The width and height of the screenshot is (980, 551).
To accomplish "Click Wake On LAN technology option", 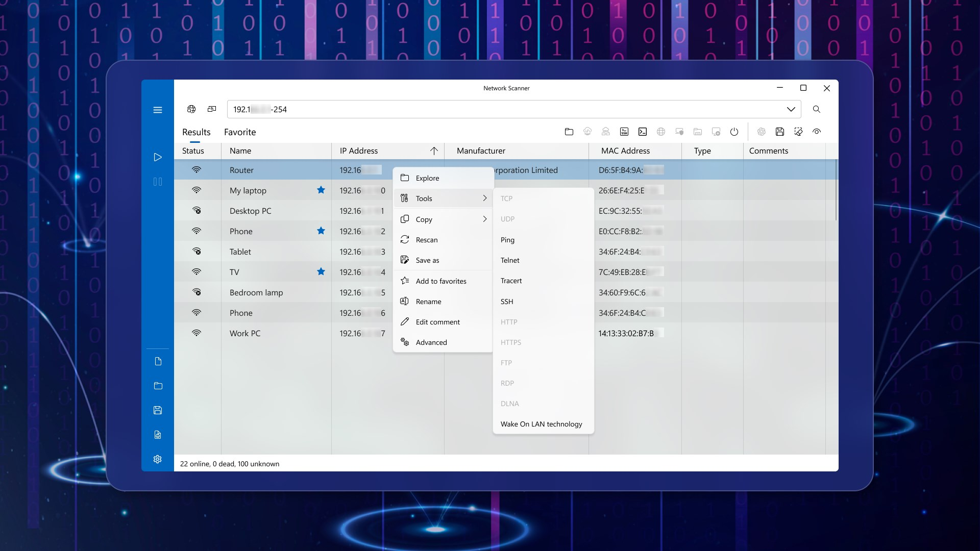I will [541, 424].
